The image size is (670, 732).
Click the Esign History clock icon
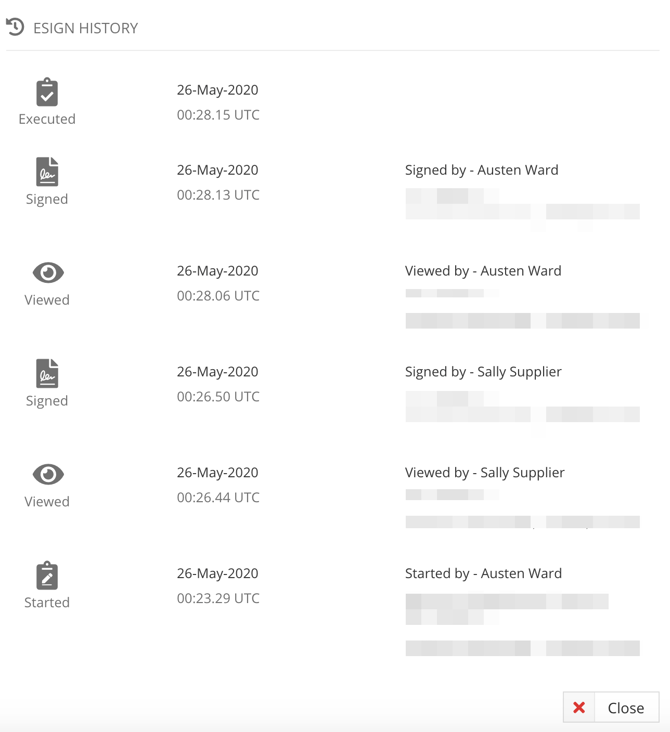15,27
